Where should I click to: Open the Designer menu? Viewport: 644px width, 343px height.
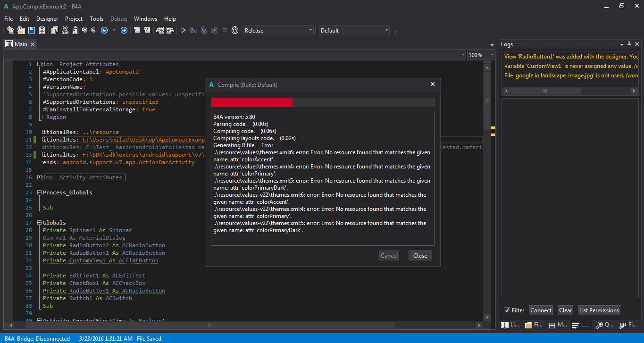47,19
